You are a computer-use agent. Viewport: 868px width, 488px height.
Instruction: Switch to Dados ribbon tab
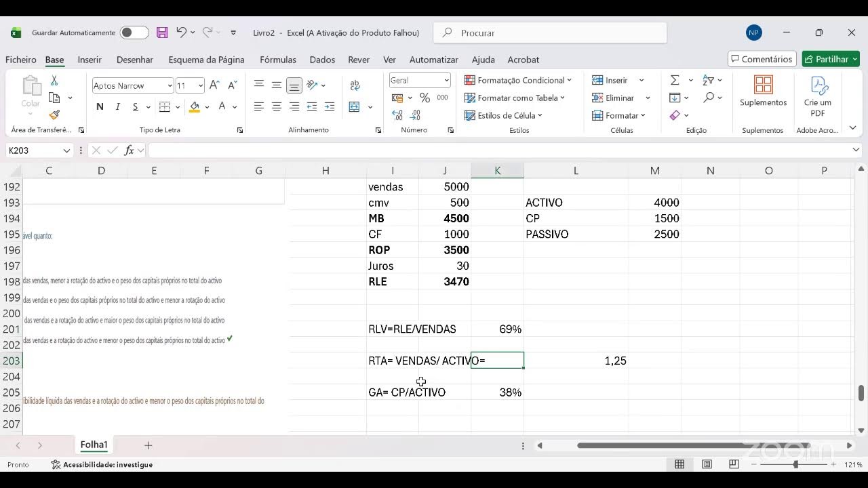(322, 60)
